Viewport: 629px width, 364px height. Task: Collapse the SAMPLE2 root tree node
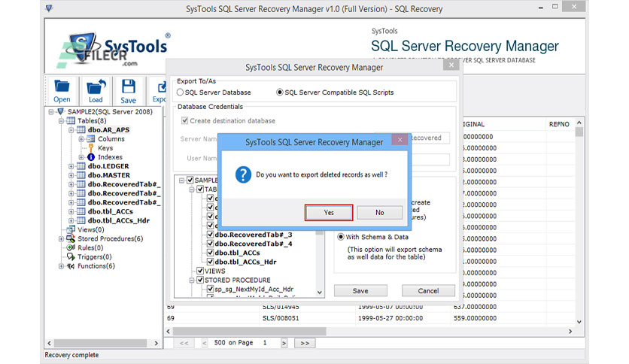click(51, 111)
